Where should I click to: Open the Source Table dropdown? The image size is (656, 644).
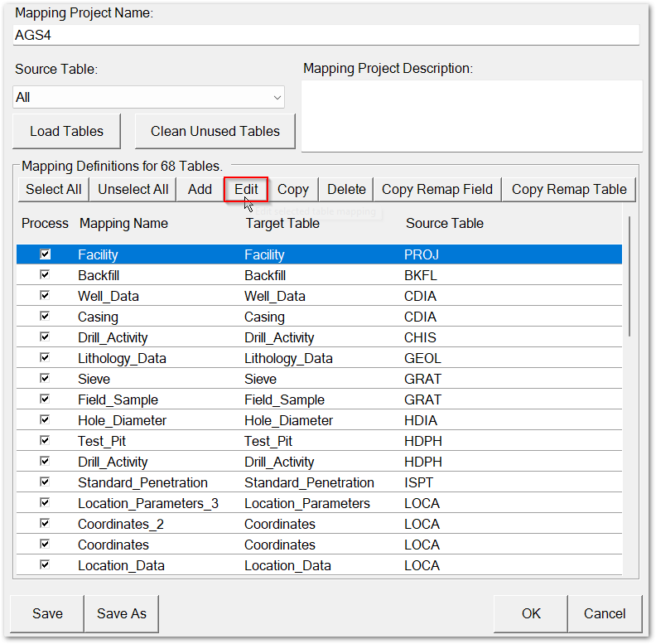point(148,97)
